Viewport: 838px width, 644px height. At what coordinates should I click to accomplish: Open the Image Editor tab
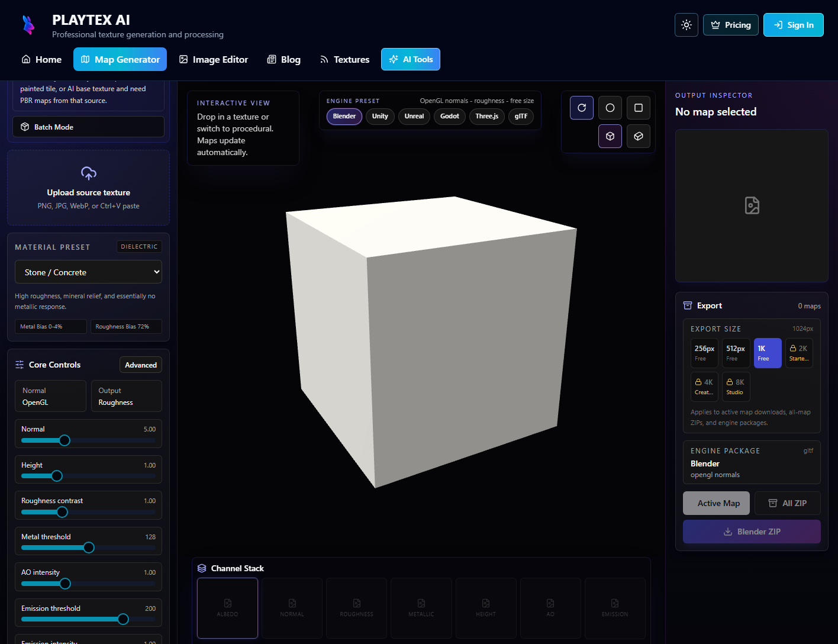click(x=214, y=59)
